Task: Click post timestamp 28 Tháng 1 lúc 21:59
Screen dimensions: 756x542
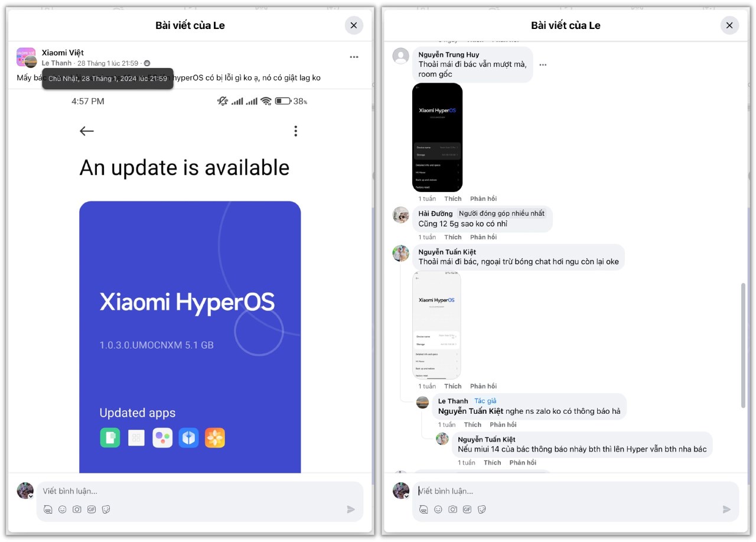Action: coord(108,63)
